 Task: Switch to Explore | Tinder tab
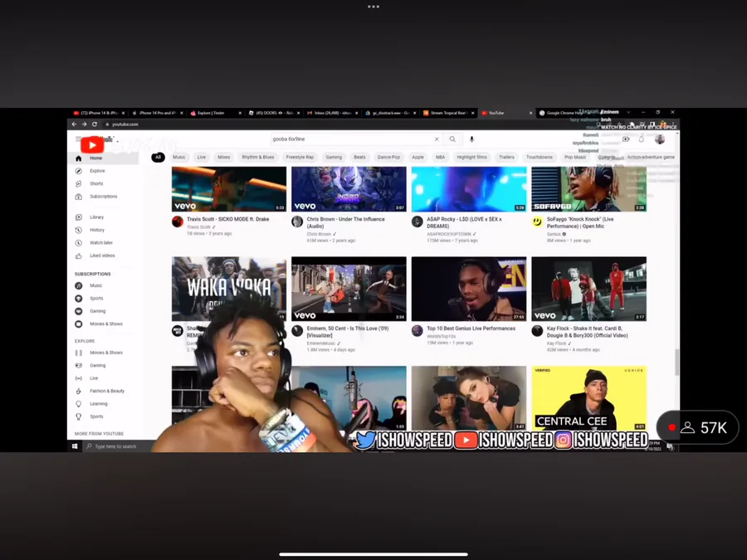215,113
